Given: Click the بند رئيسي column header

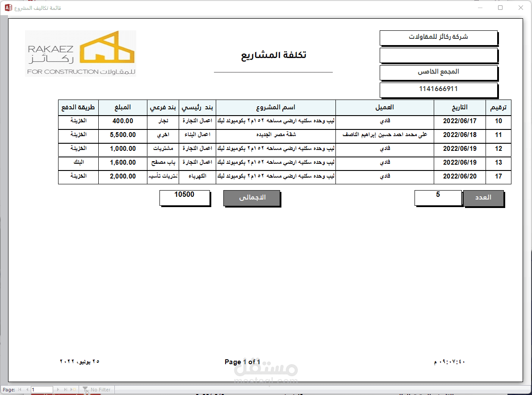Looking at the screenshot, I should pyautogui.click(x=197, y=108).
